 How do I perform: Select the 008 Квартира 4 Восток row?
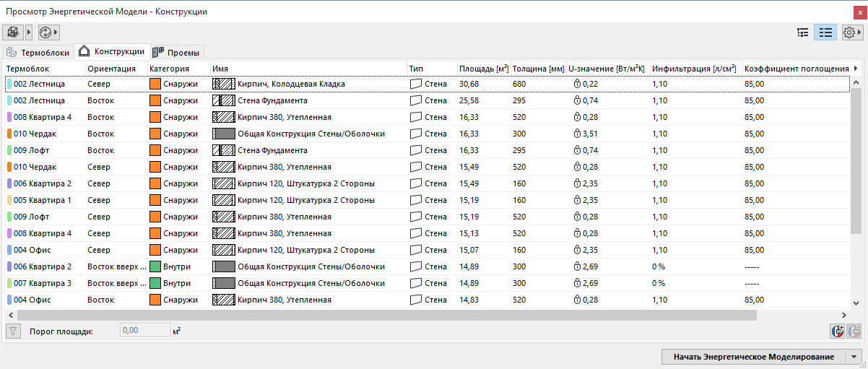[426, 117]
